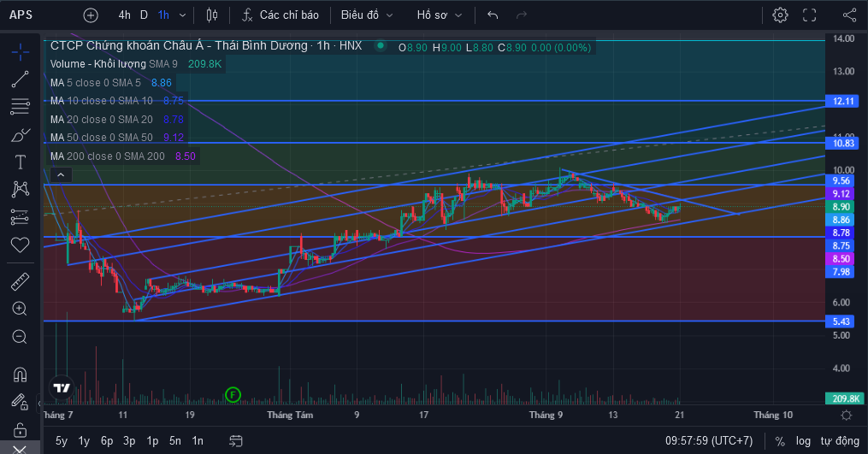Viewport: 868px width, 454px height.
Task: Switch to the D daily timeframe
Action: (144, 15)
